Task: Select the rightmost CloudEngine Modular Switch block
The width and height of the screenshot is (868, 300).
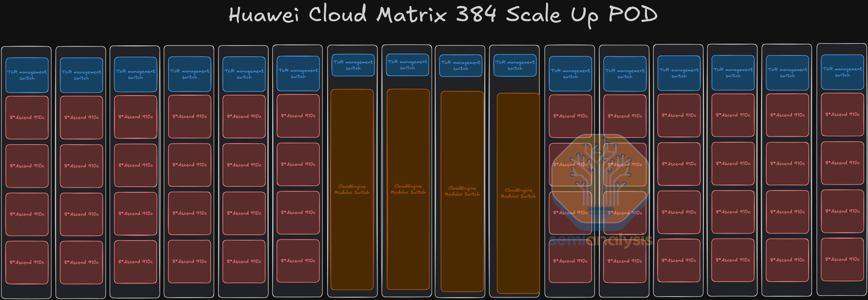Action: pos(518,193)
